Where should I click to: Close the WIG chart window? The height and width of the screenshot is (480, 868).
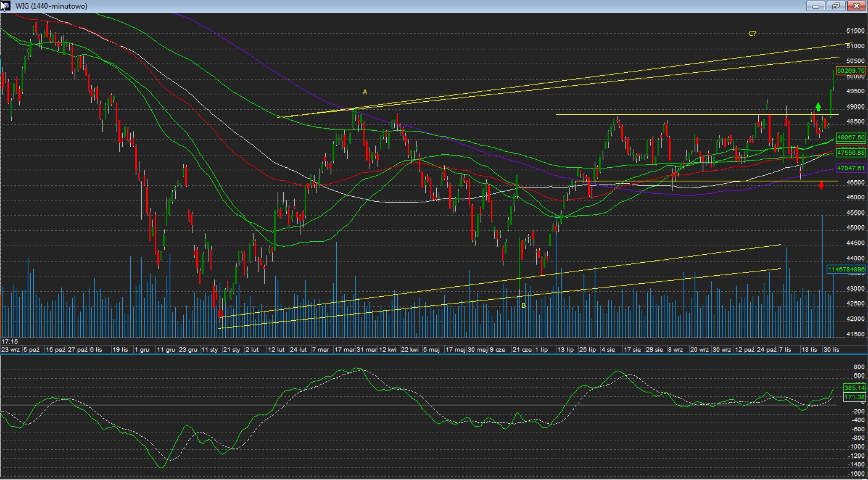click(x=856, y=6)
